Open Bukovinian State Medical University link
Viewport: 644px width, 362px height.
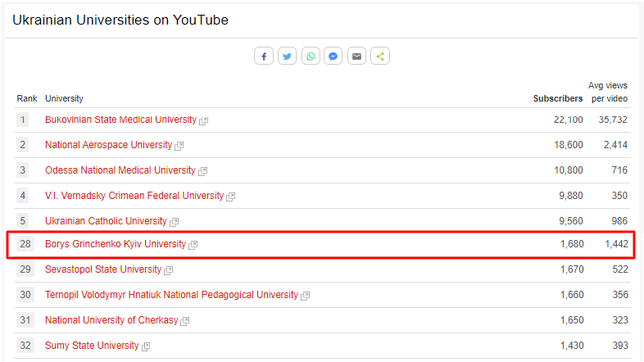tap(120, 120)
